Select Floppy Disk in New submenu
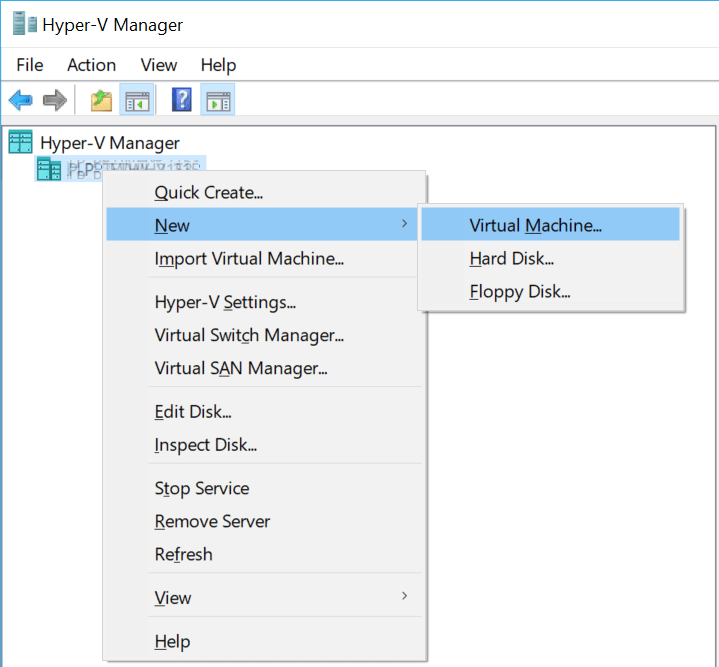 coord(550,292)
